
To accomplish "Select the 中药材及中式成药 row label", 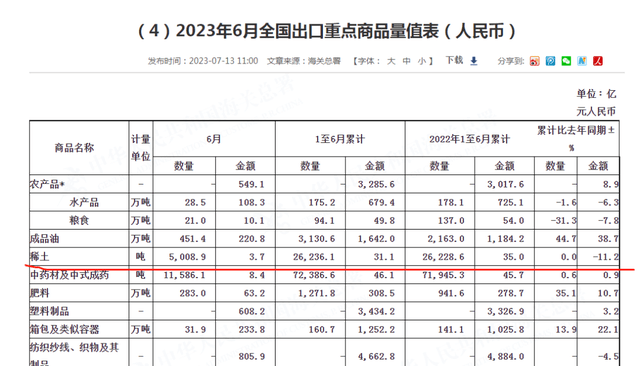I will pos(69,275).
